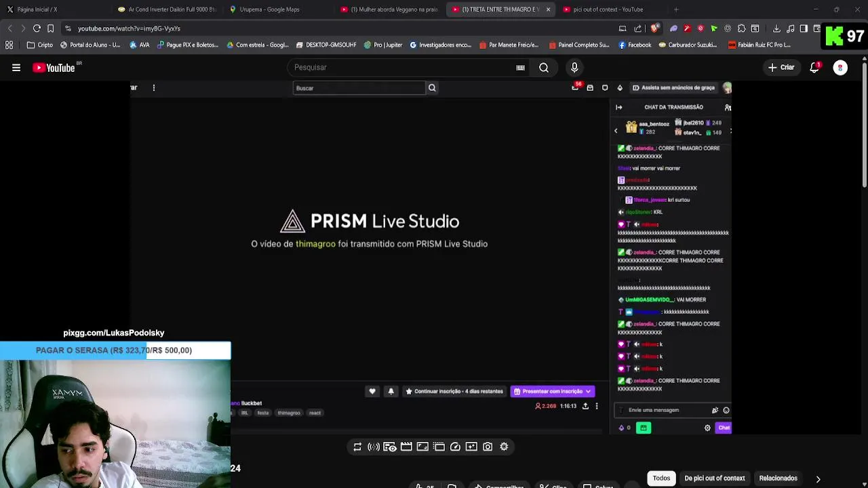This screenshot has height=488, width=868.
Task: Open chat settings gear beside Chat button
Action: click(x=707, y=428)
